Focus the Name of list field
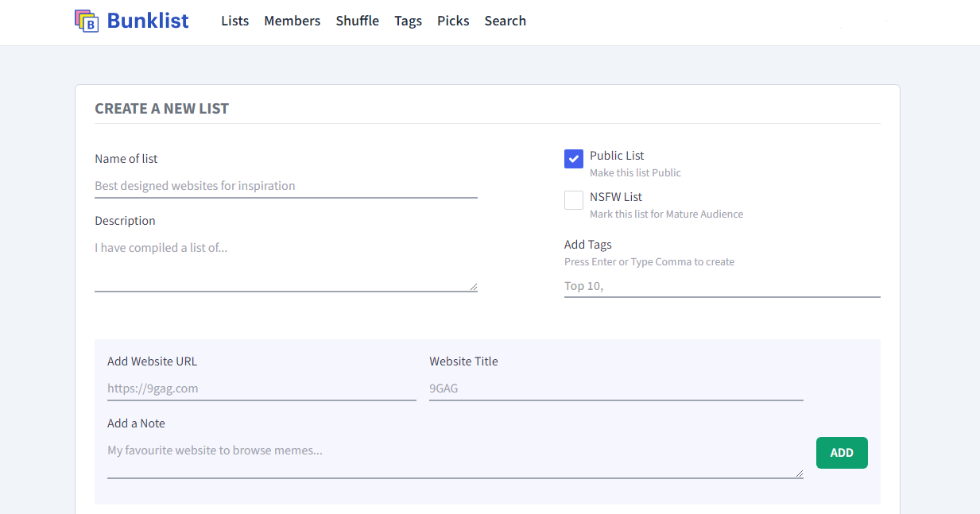The height and width of the screenshot is (514, 980). pyautogui.click(x=286, y=186)
